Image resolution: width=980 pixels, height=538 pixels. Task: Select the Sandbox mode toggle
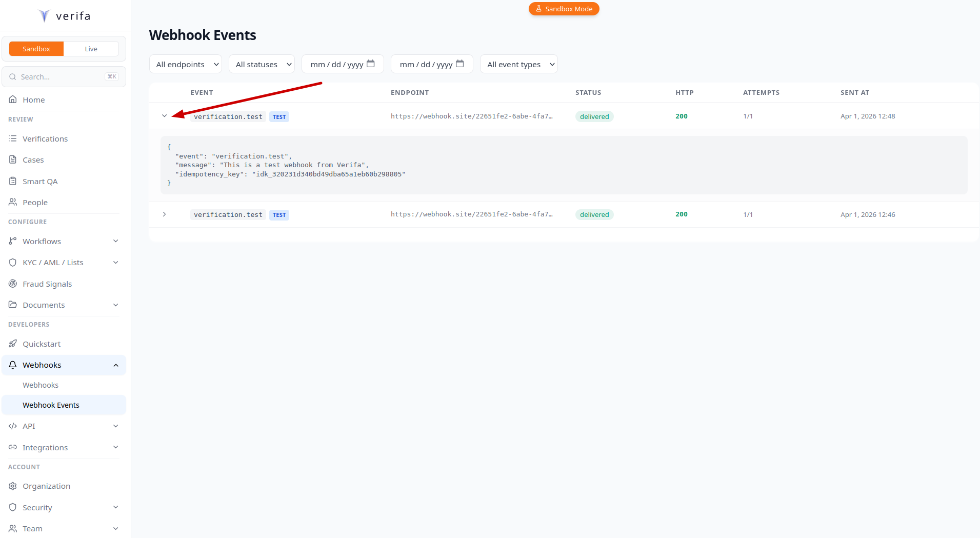(x=36, y=48)
